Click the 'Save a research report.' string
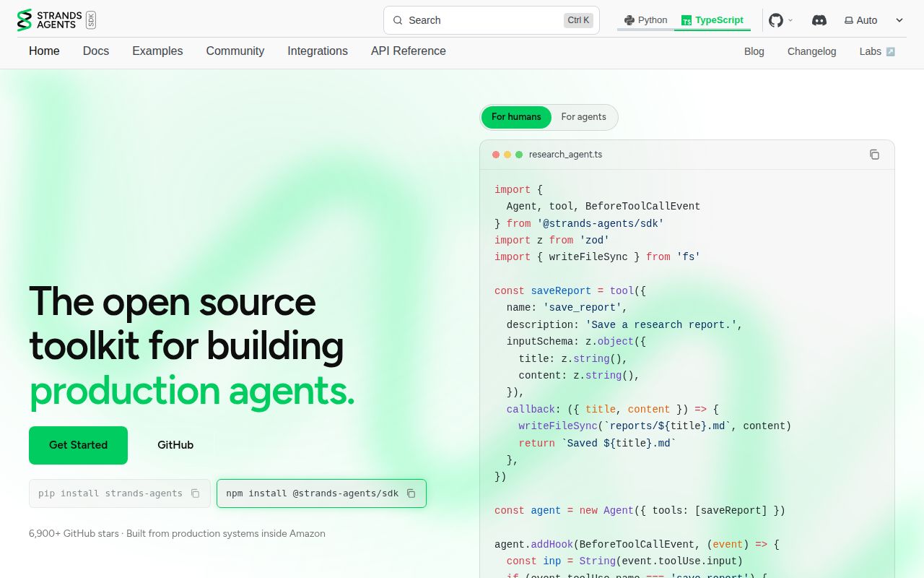 pyautogui.click(x=661, y=324)
